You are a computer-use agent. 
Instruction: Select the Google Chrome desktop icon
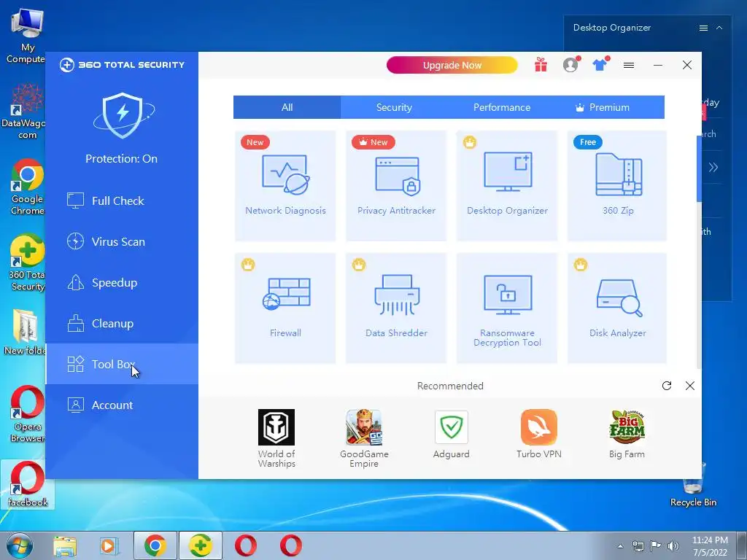28,187
